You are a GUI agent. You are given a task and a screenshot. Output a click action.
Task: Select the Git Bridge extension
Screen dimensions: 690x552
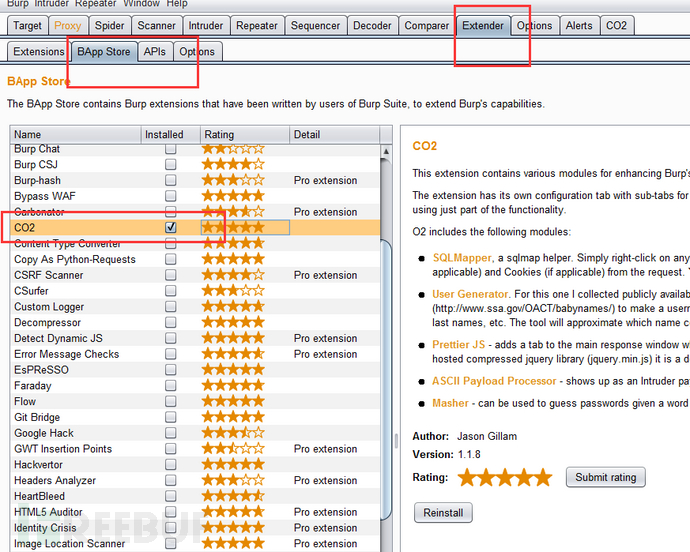[x=195, y=417]
